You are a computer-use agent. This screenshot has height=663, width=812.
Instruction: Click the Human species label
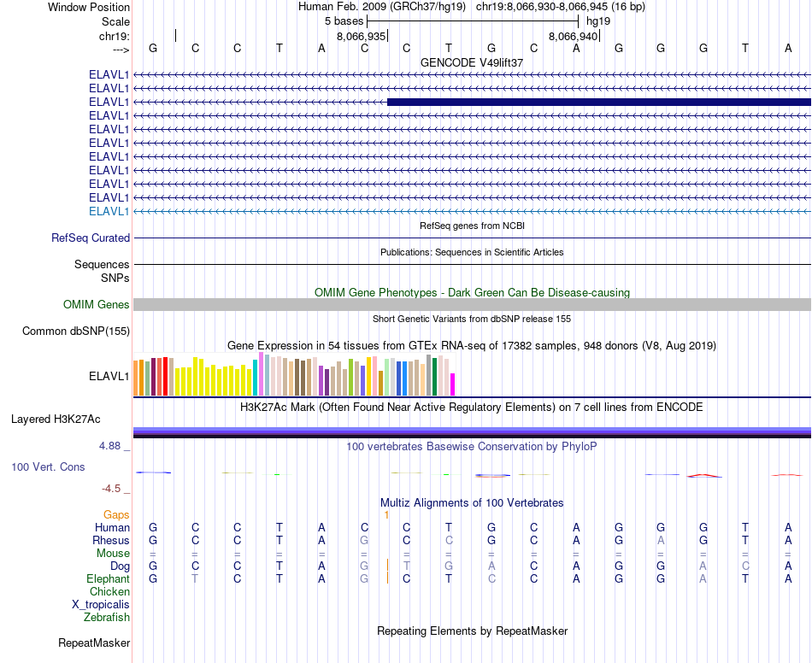tap(112, 527)
